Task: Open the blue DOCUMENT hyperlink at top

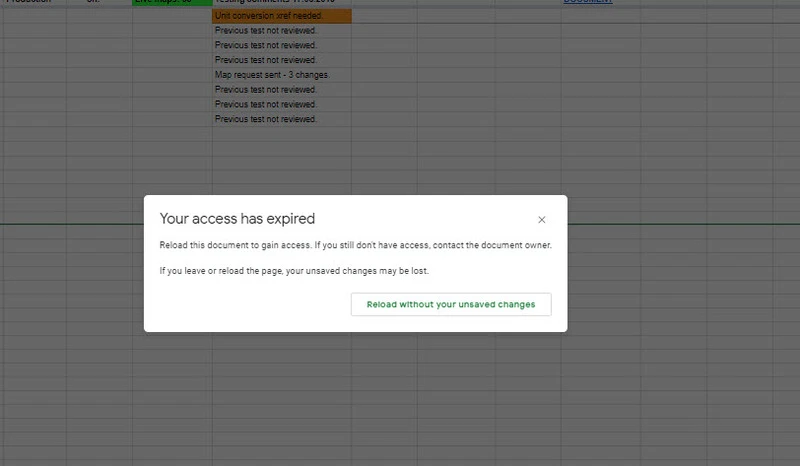Action: coord(588,3)
